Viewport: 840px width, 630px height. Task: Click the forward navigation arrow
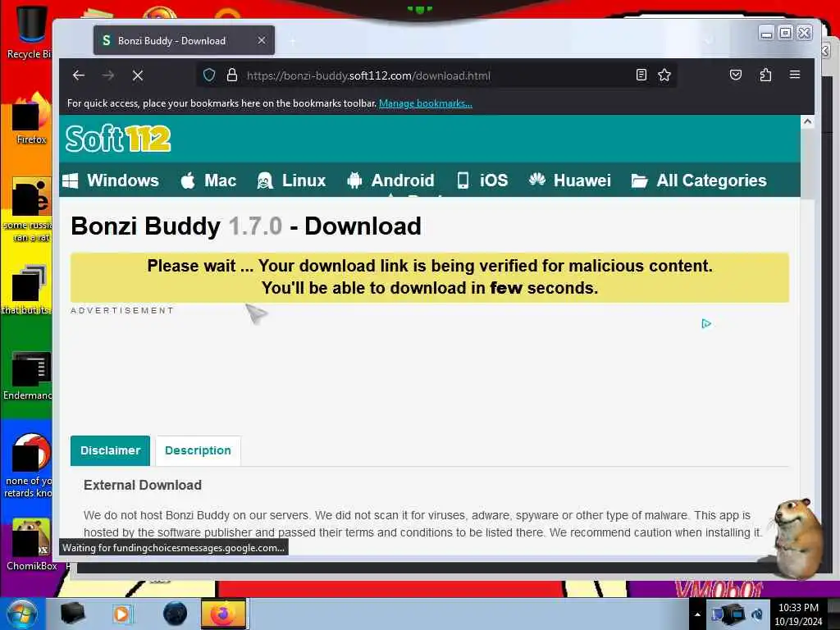(108, 75)
